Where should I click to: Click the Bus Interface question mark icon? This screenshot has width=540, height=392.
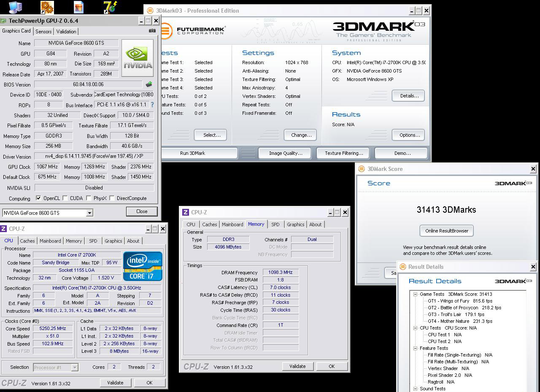point(152,105)
